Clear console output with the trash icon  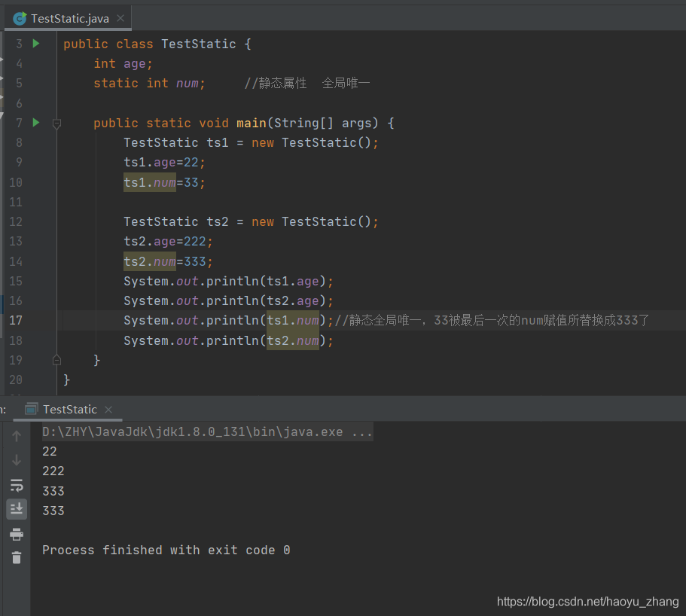(17, 557)
